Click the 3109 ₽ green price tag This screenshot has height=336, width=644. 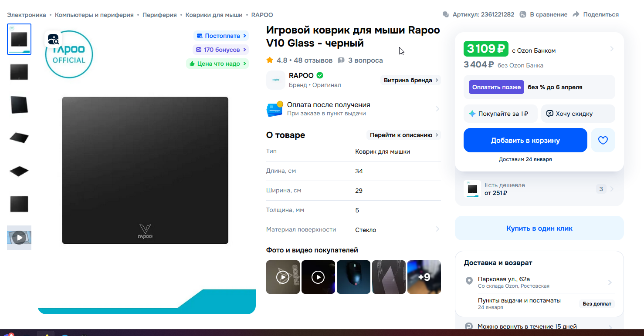[x=486, y=49]
